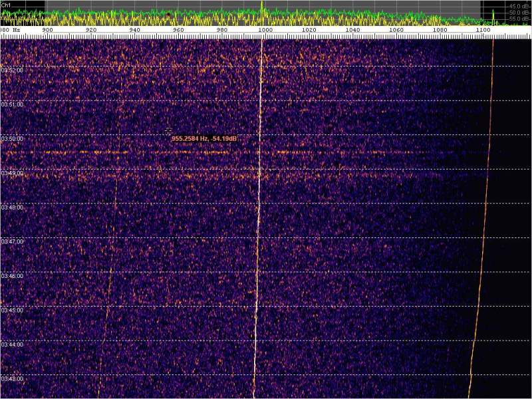Click the 1040 Hz tick on frequency scale
The width and height of the screenshot is (532, 399).
352,30
